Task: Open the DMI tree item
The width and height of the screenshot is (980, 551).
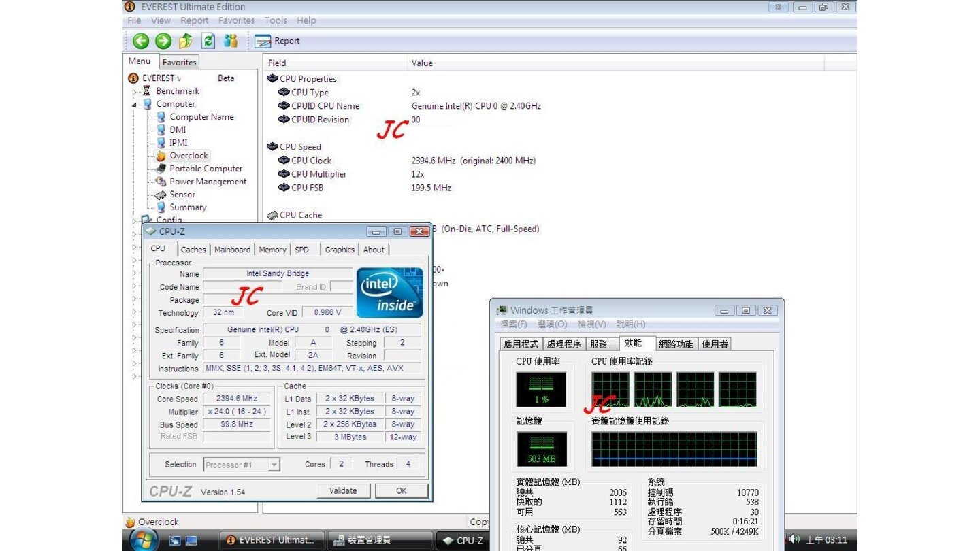Action: [171, 130]
